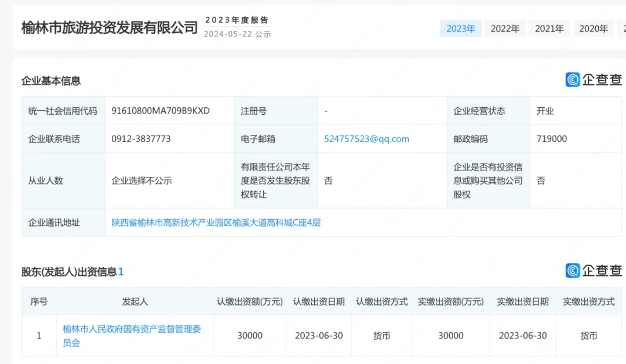Select the 2021年 report tab

click(x=549, y=28)
